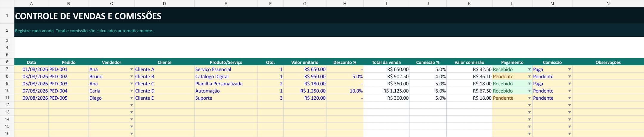The width and height of the screenshot is (644, 137).
Task: Select cell 'Cliente E'
Action: tap(165, 98)
